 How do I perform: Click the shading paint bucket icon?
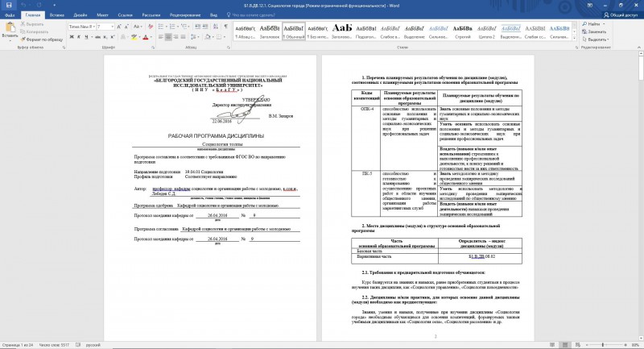pyautogui.click(x=208, y=37)
